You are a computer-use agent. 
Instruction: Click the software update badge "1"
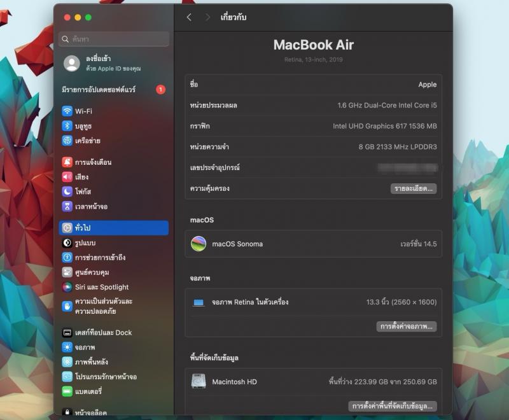pos(161,90)
